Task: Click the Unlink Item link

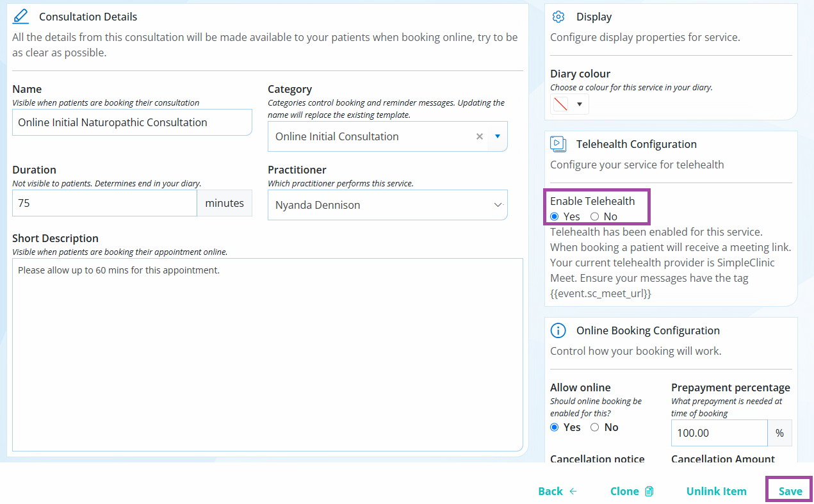Action: coord(717,491)
